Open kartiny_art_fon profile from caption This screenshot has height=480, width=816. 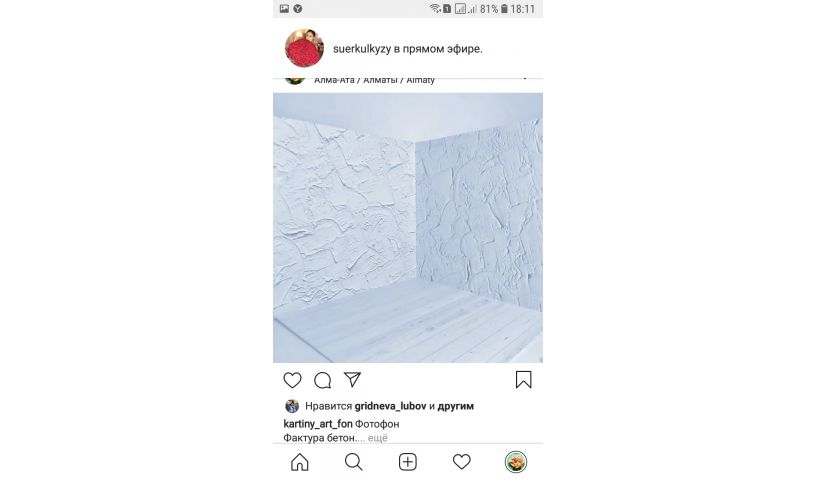[318, 424]
